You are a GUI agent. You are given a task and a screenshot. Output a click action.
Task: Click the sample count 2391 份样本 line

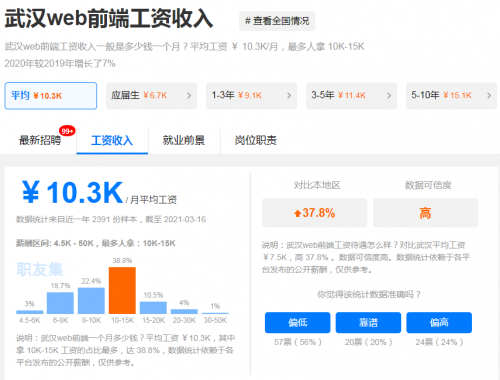click(111, 219)
